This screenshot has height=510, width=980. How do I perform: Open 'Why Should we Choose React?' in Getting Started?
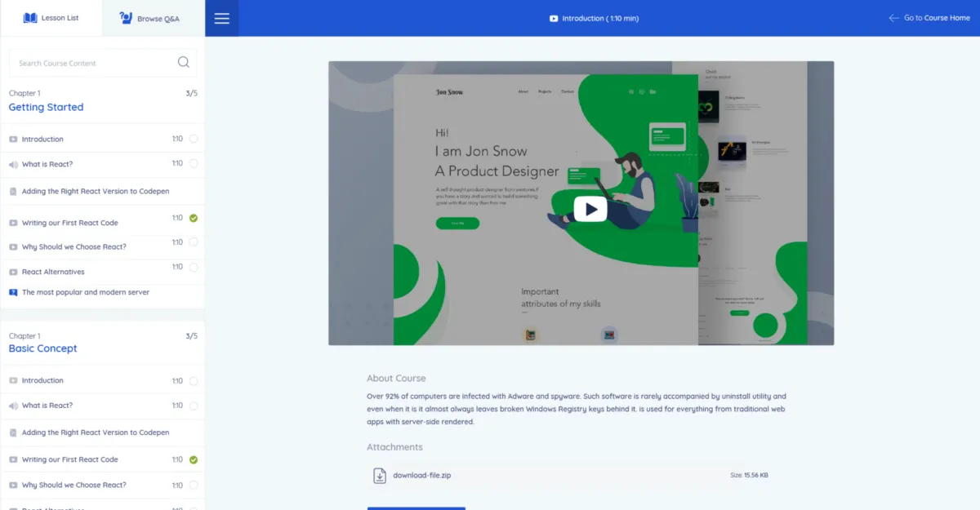[x=73, y=246]
